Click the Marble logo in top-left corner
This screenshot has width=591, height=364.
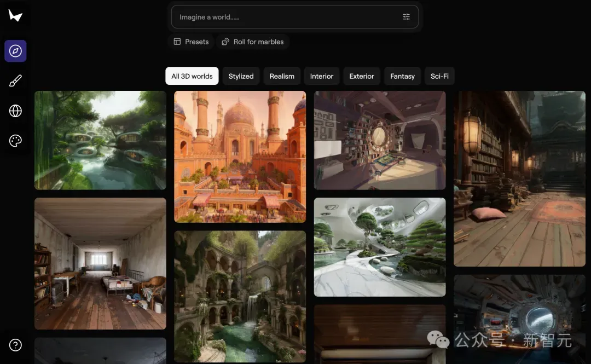(x=15, y=16)
